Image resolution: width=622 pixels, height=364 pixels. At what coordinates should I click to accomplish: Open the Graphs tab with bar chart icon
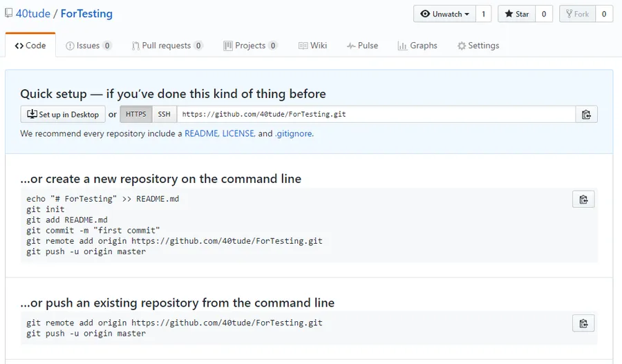417,46
